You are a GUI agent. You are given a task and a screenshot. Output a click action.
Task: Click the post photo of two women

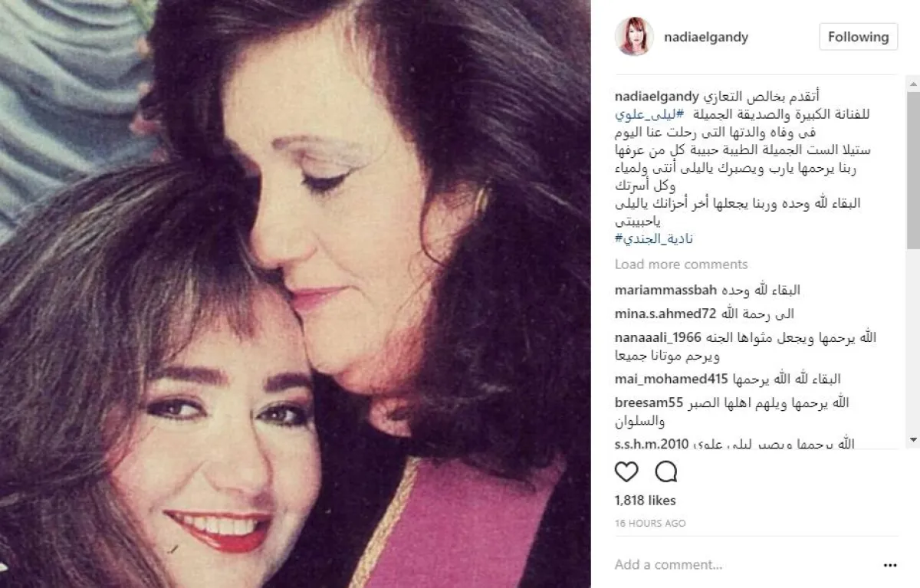coord(295,294)
